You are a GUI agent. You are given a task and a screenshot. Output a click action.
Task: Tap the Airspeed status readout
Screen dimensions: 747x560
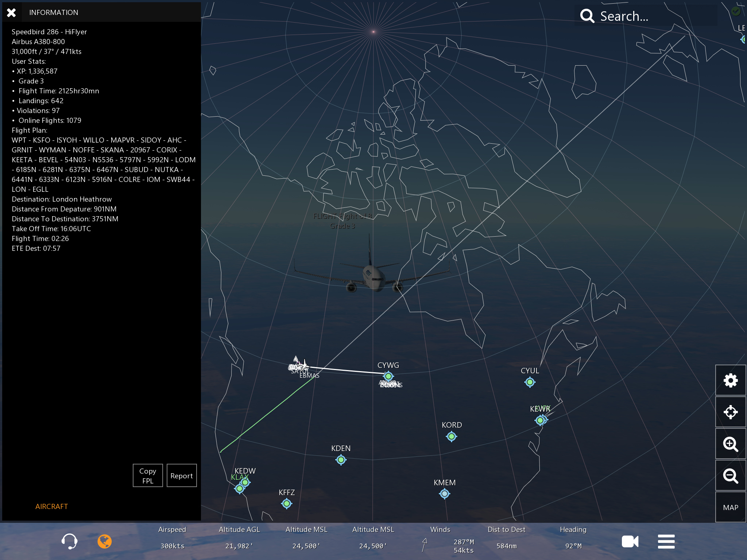172,538
